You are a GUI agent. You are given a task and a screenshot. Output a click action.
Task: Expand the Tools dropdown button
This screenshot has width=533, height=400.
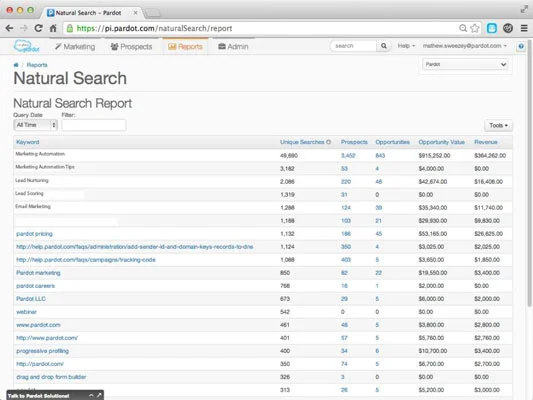[498, 125]
